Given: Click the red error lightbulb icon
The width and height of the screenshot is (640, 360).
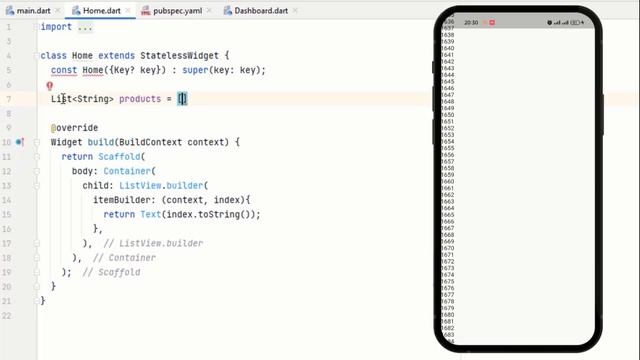Looking at the screenshot, I should click(50, 86).
